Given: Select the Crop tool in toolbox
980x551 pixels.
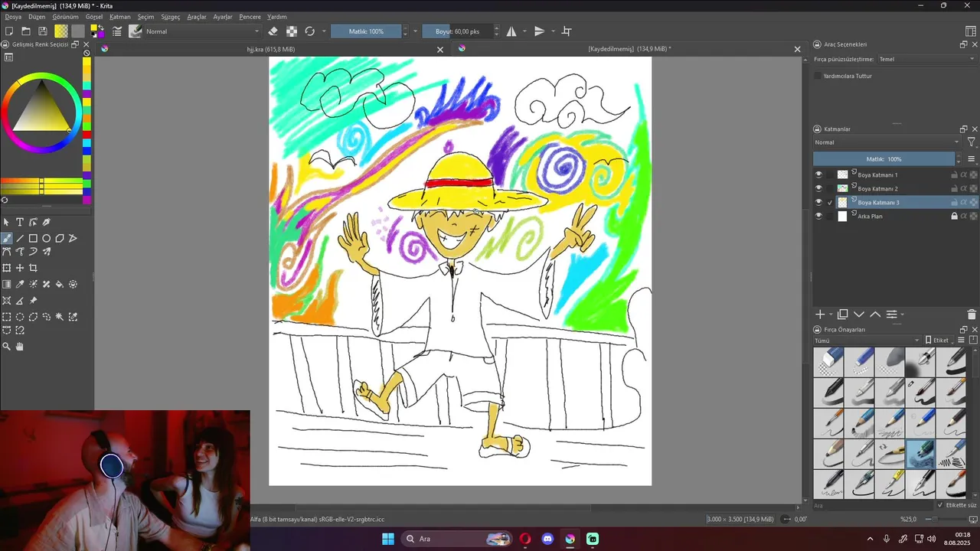Looking at the screenshot, I should click(x=33, y=268).
